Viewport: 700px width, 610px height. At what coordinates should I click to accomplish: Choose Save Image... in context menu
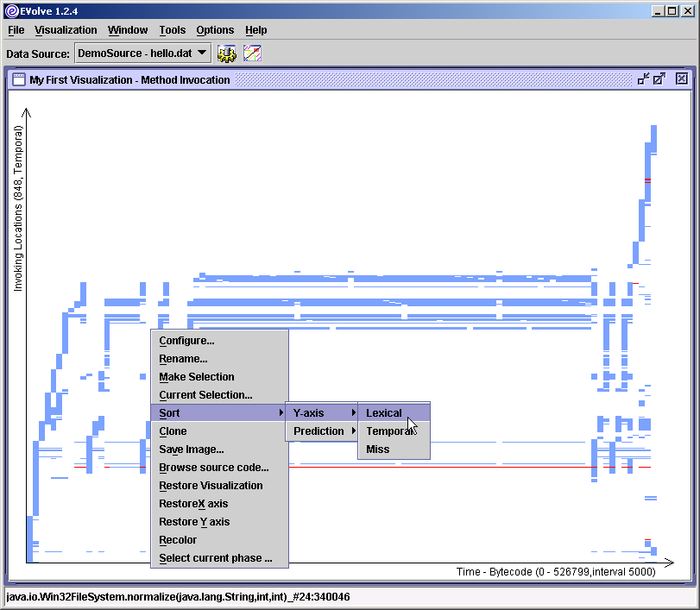[219, 450]
